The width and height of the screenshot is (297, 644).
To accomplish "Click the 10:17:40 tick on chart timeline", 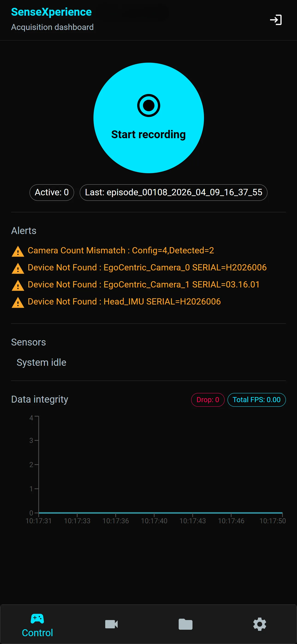I will (x=154, y=521).
